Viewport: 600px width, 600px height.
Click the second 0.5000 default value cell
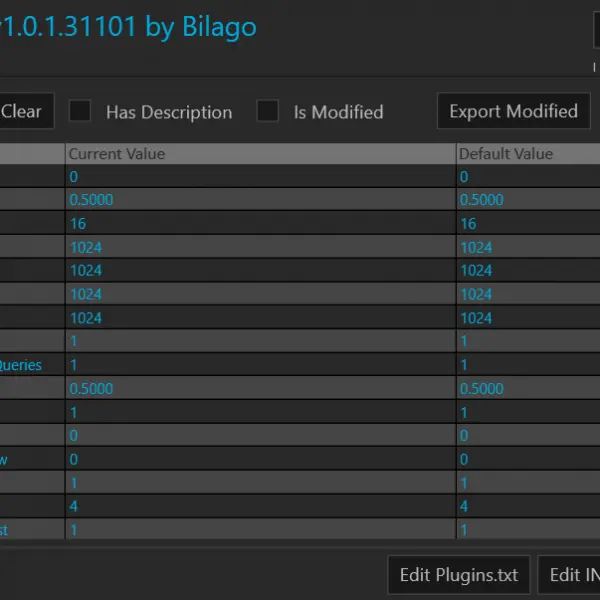tap(528, 388)
